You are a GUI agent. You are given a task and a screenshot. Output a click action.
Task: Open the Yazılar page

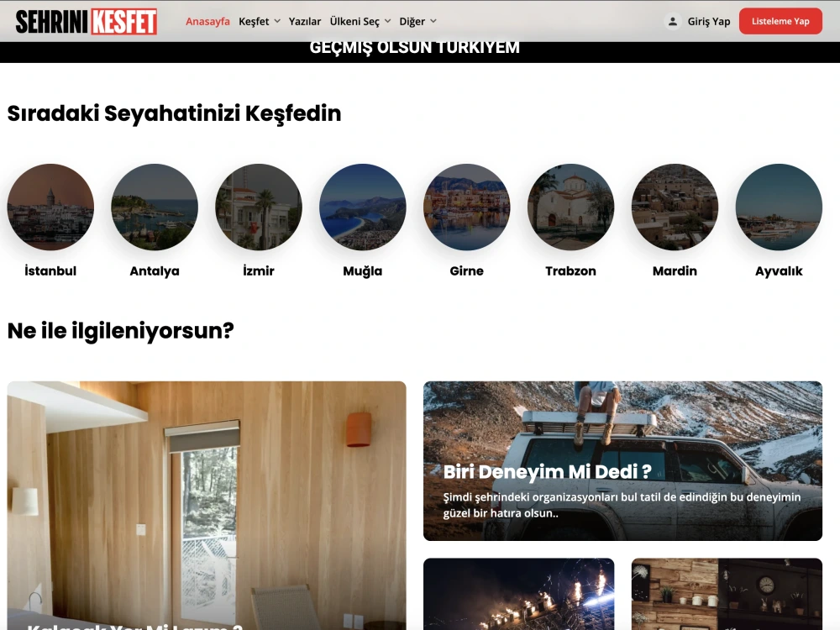305,22
